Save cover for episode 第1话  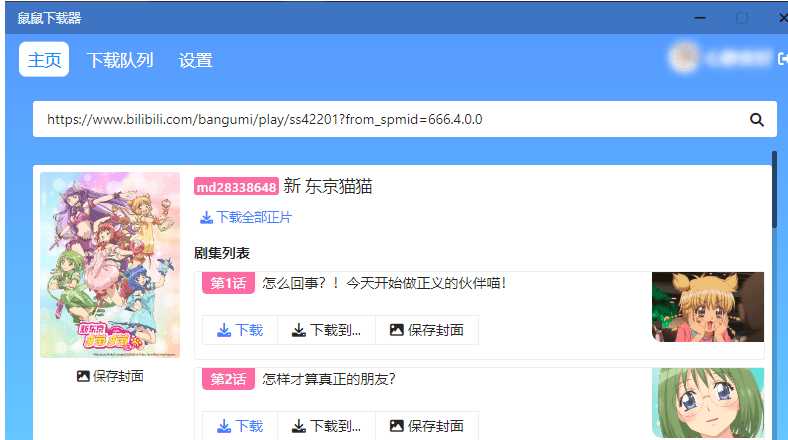click(x=427, y=330)
